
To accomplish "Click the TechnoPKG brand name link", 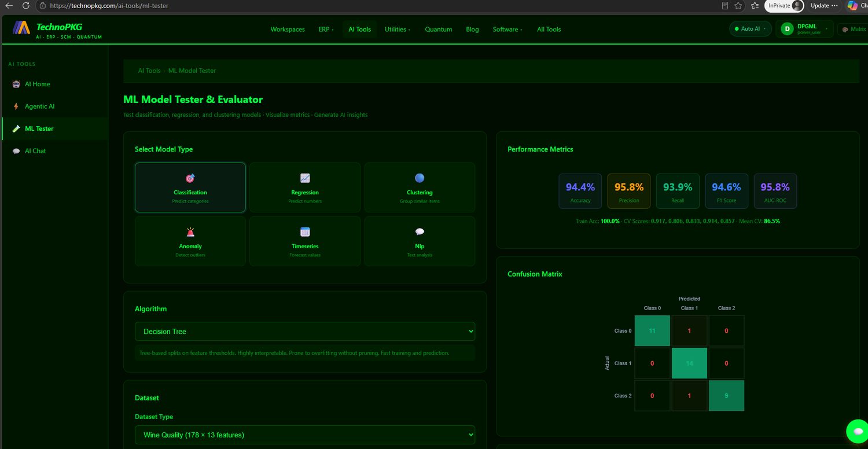I will (59, 27).
